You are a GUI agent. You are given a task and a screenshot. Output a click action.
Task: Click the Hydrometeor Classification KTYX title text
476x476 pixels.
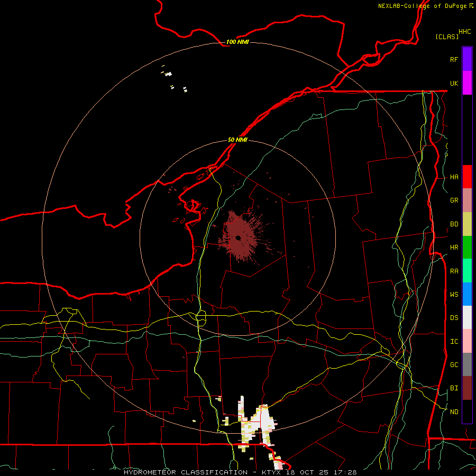pyautogui.click(x=240, y=472)
